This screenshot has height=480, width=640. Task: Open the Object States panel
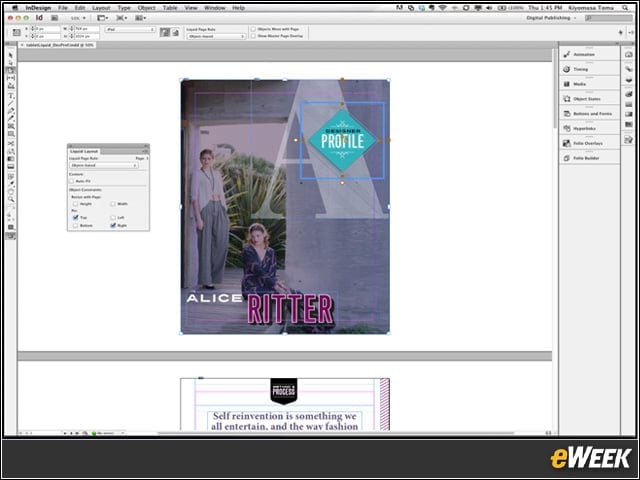(589, 99)
